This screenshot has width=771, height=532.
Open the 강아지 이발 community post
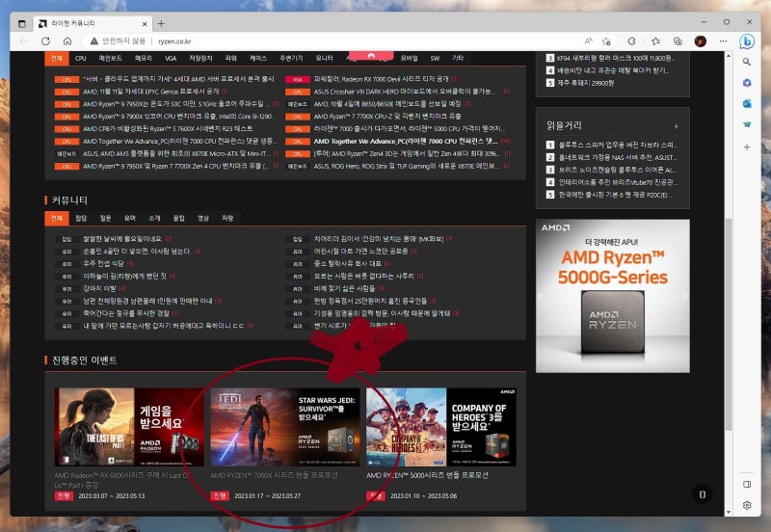tap(100, 288)
